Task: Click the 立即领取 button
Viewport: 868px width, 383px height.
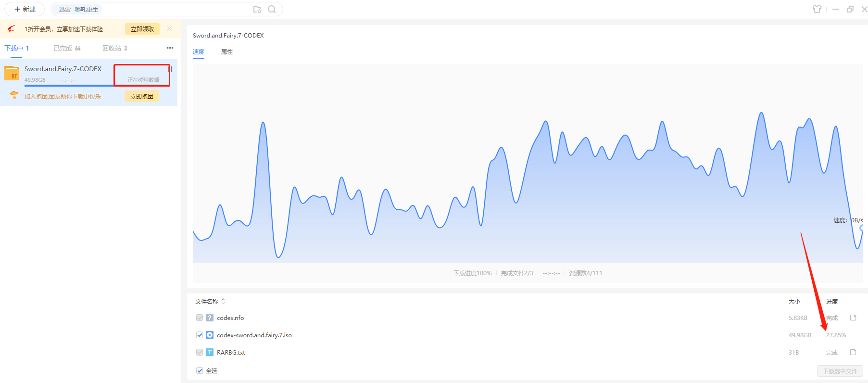Action: tap(142, 29)
